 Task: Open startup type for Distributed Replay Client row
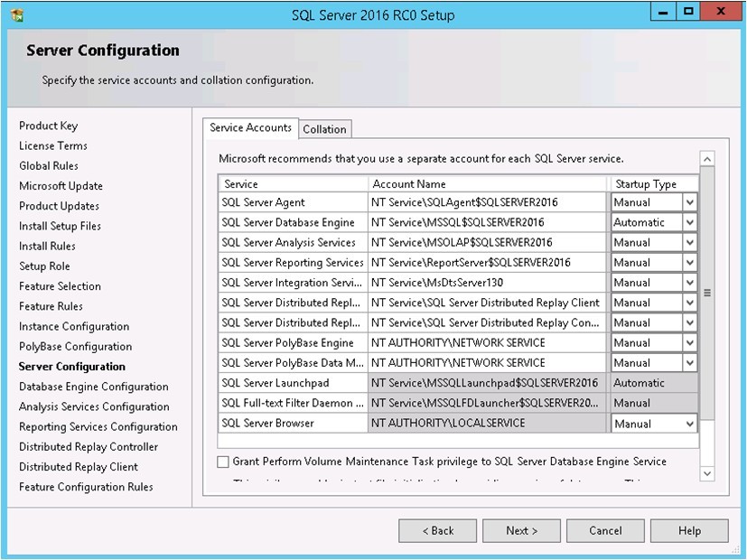tap(689, 303)
